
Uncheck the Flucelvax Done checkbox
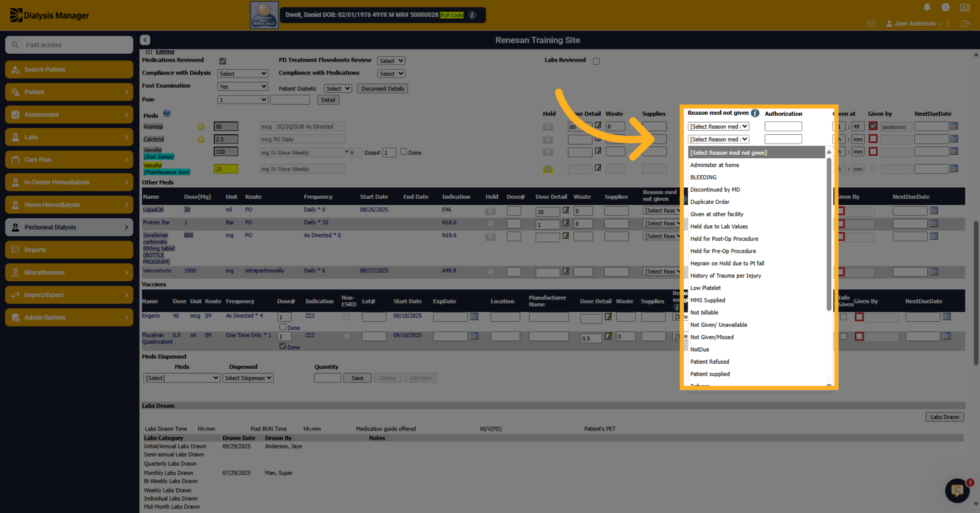pos(283,346)
